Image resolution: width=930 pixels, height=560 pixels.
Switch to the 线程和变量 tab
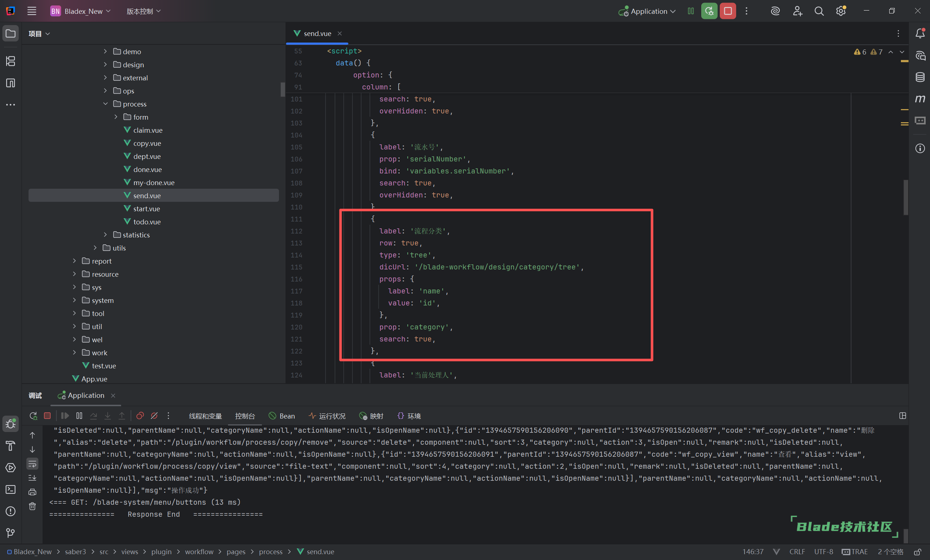(205, 416)
